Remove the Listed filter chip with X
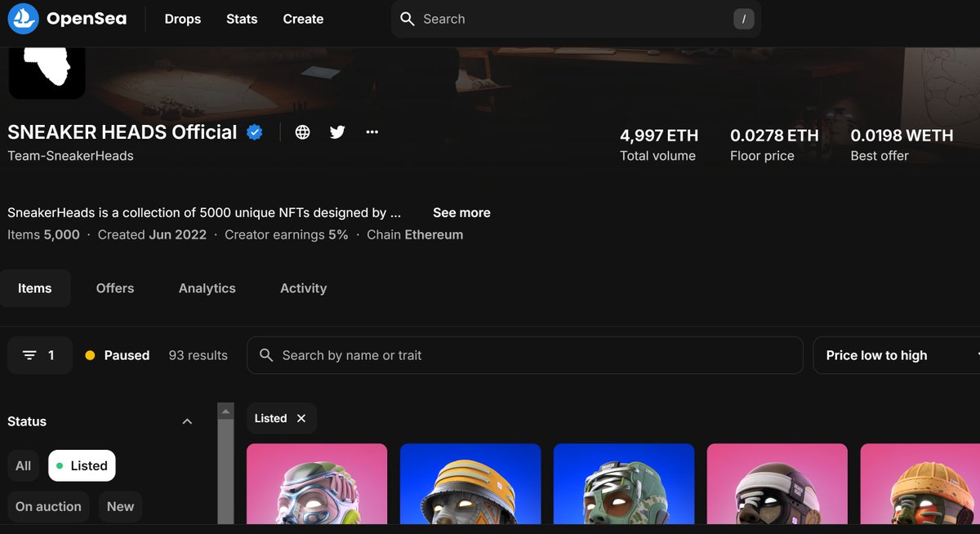Screen dimensions: 980x534 (301, 418)
